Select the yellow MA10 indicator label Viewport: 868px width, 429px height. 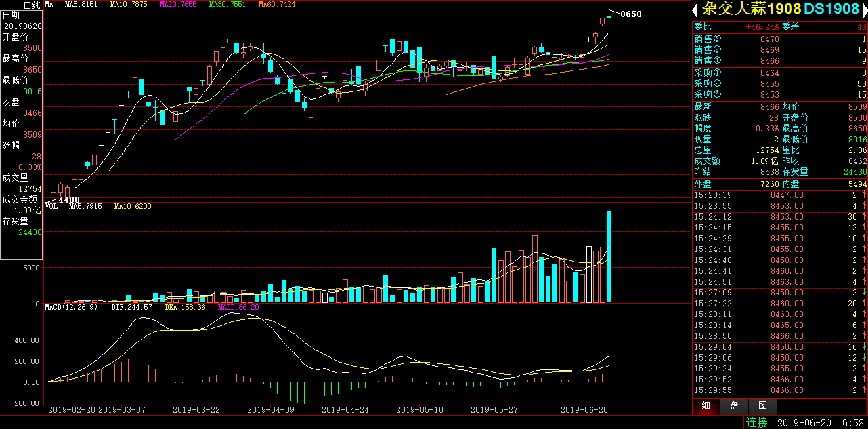(129, 5)
